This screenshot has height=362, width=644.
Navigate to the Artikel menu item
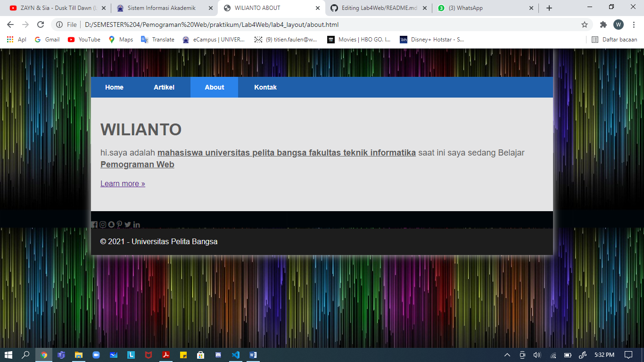coord(164,87)
